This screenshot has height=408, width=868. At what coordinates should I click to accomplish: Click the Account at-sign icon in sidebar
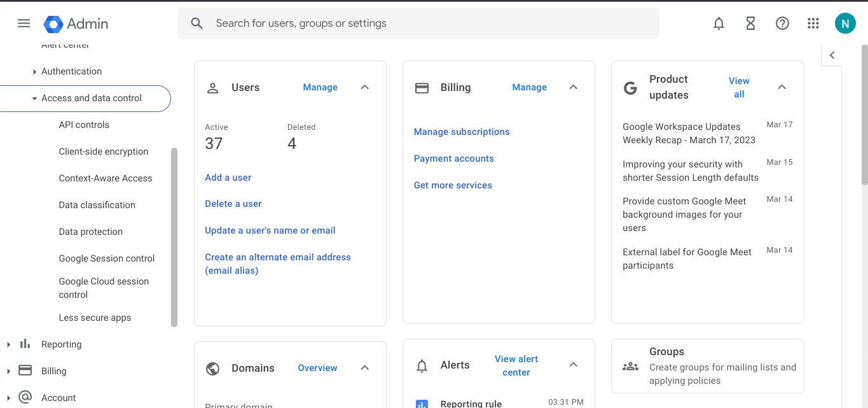click(x=25, y=397)
